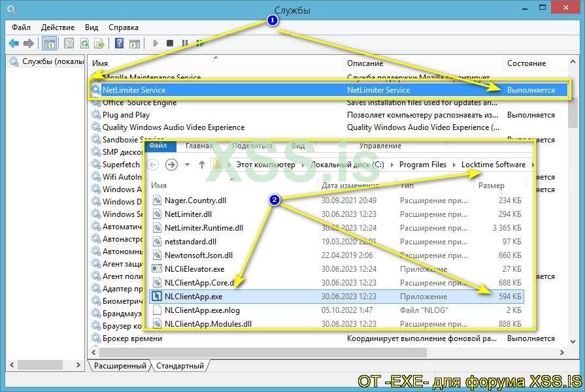Click the services horizontal scrollbar thumb
585x392 pixels.
[x=263, y=352]
